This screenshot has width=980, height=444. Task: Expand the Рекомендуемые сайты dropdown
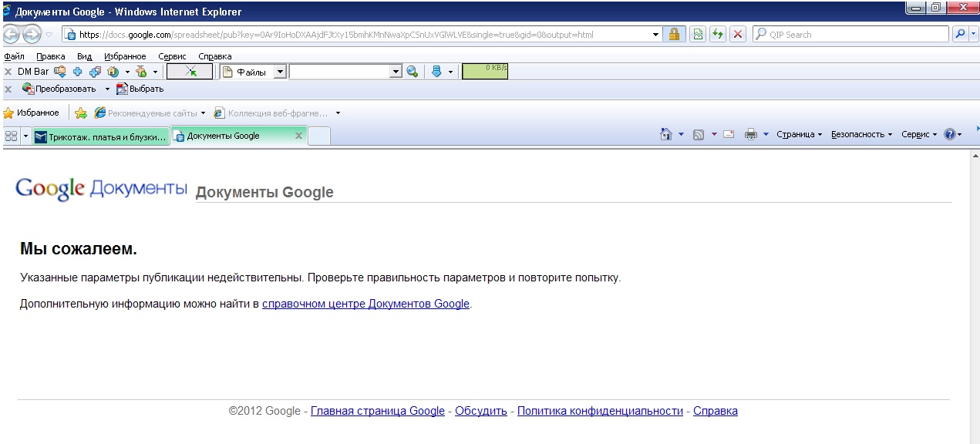(x=203, y=113)
